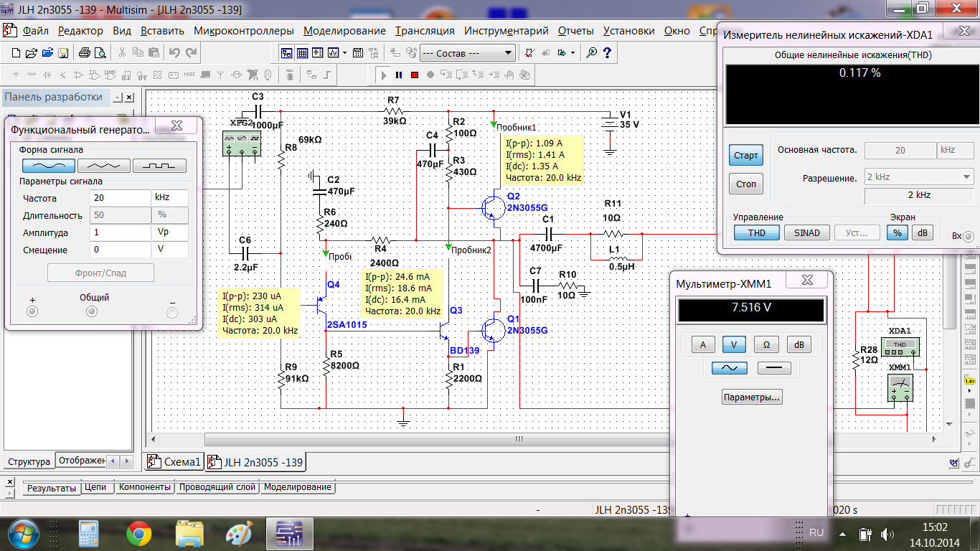The image size is (980, 551).
Task: Switch multimeter to ohmmeter mode Ω
Action: click(x=766, y=344)
